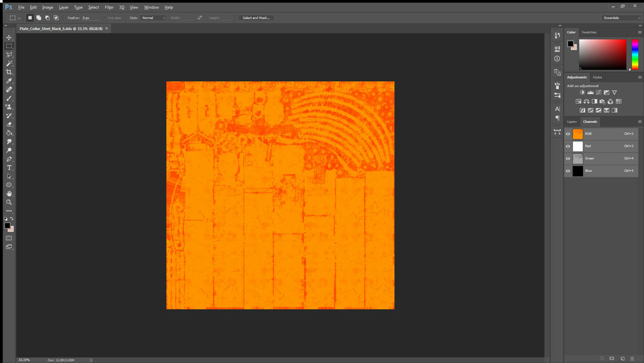
Task: Open the Edit Toolbar three-dots button
Action: pos(9,211)
